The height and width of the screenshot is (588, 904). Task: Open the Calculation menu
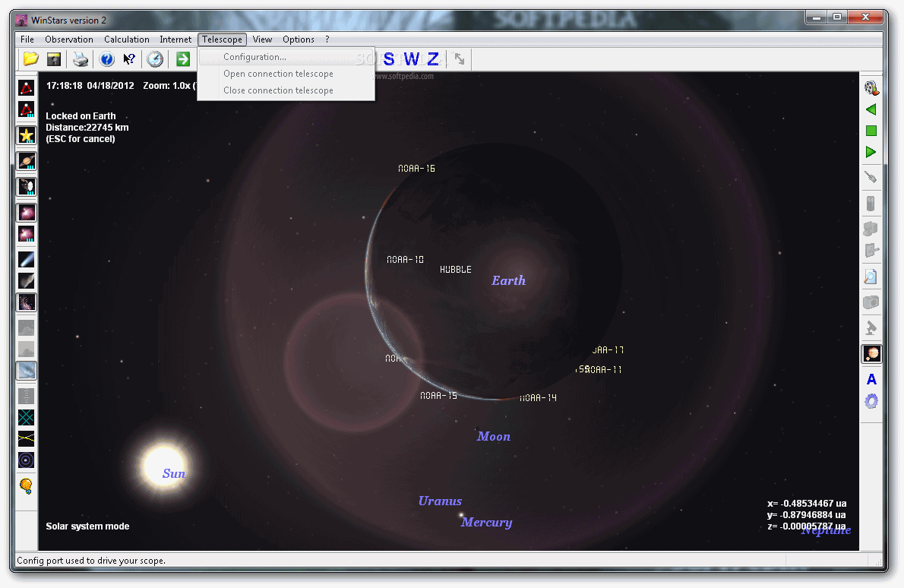[127, 40]
